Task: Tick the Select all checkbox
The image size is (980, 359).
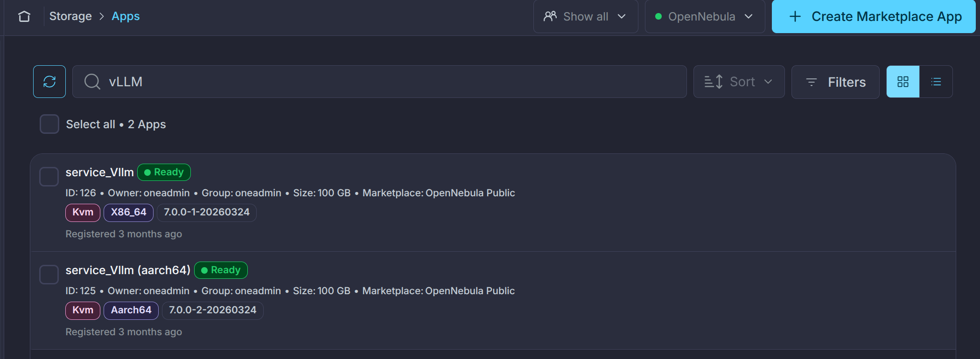Action: tap(49, 124)
